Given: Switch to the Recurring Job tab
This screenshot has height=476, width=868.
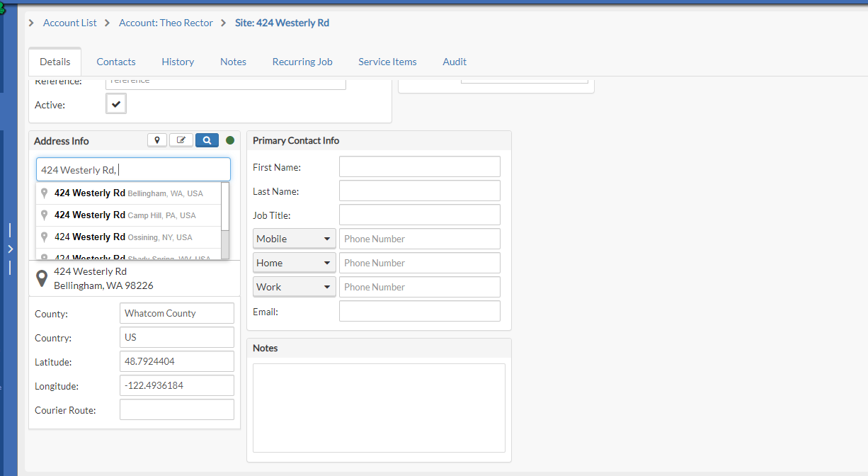Looking at the screenshot, I should click(302, 62).
